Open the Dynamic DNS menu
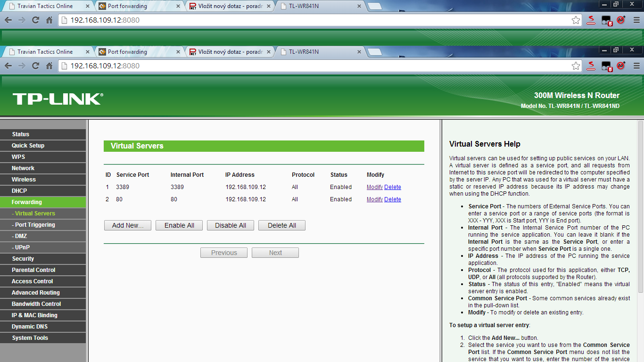Screen dimensions: 644x362 coord(43,327)
